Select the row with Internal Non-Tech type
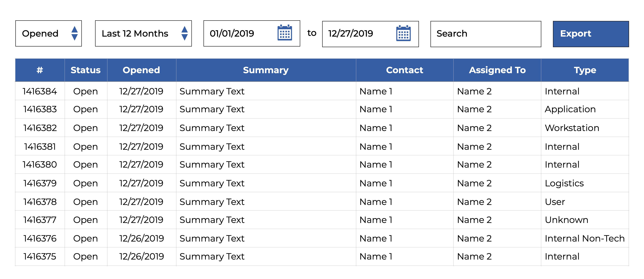644x279 pixels. coord(584,238)
